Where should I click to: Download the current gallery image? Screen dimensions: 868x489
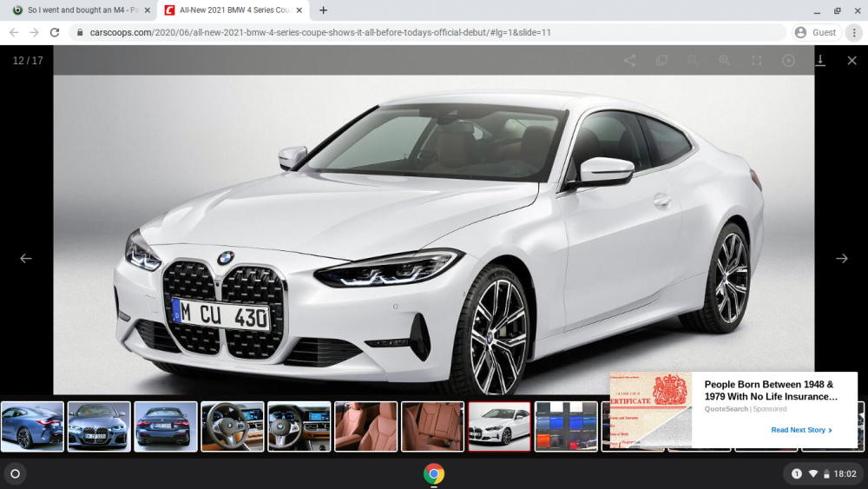[x=820, y=60]
